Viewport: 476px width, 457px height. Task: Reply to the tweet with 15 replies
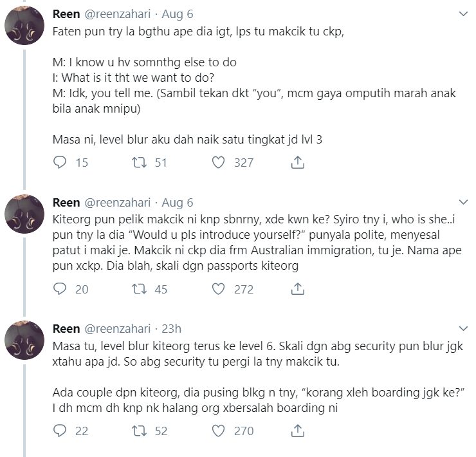(60, 163)
